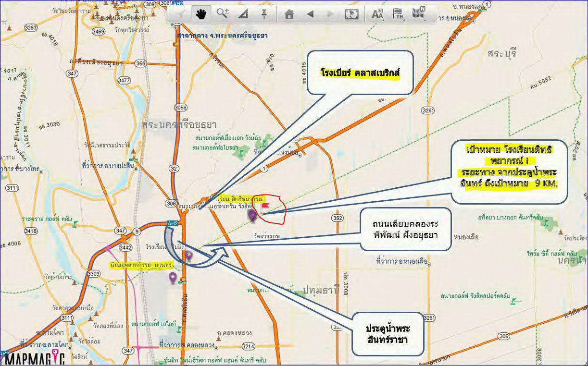The width and height of the screenshot is (588, 366).
Task: Open the framed map overview icon
Action: pos(351,14)
